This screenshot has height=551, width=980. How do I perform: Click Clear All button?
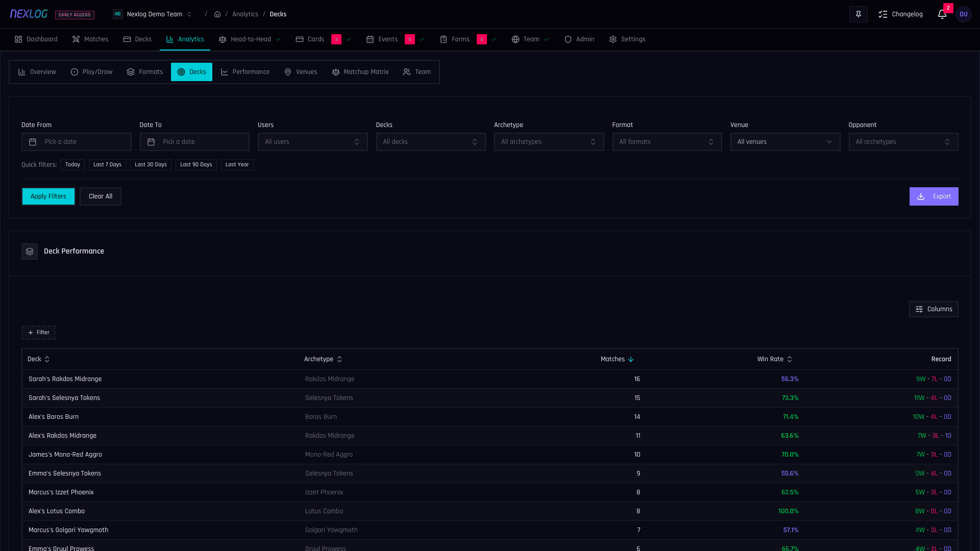(x=101, y=196)
